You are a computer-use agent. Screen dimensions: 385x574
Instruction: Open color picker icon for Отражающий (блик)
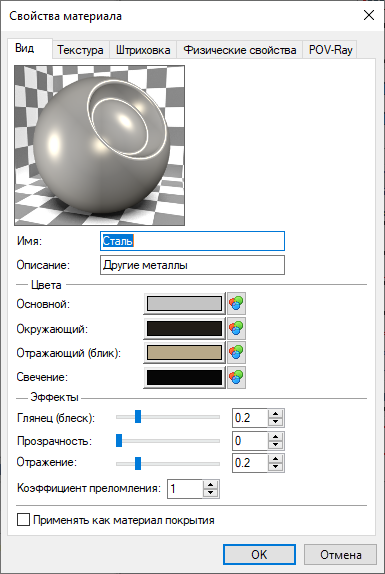pos(236,353)
